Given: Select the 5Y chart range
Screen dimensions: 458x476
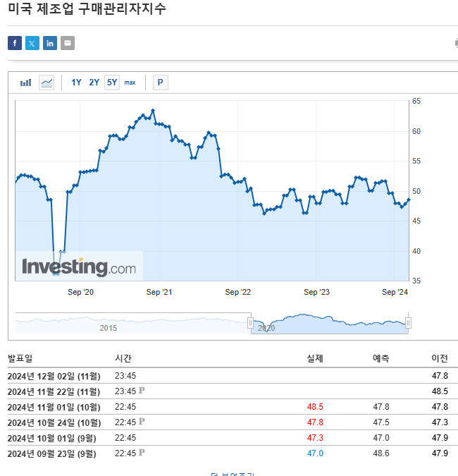Looking at the screenshot, I should (112, 83).
